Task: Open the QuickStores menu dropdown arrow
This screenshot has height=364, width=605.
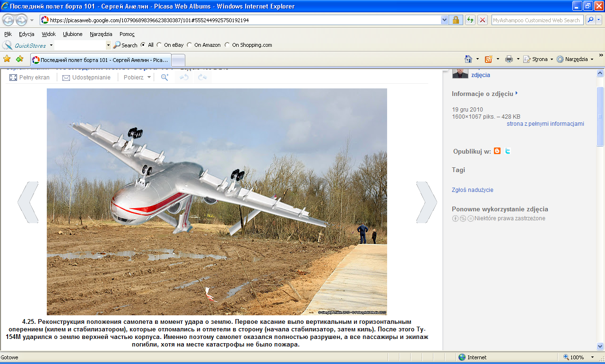Action: (x=51, y=45)
